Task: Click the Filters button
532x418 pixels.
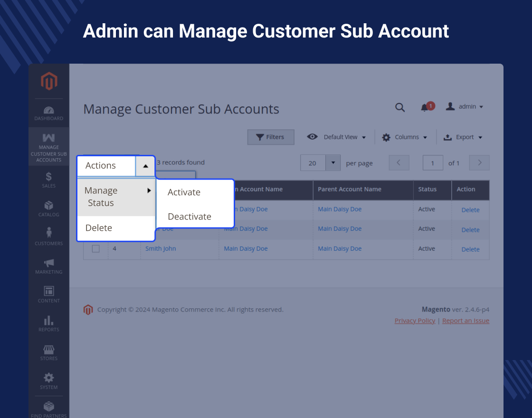Action: tap(271, 137)
